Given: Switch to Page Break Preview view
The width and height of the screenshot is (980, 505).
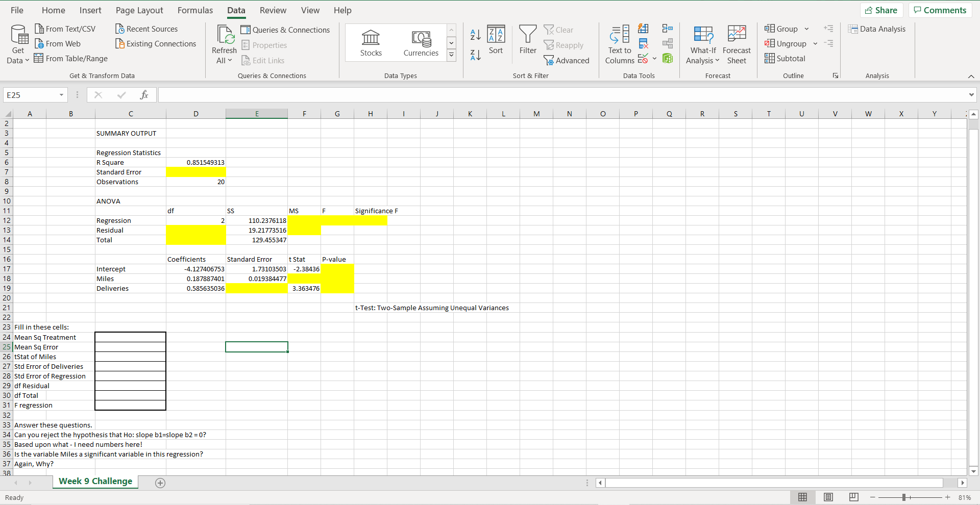Looking at the screenshot, I should [853, 497].
